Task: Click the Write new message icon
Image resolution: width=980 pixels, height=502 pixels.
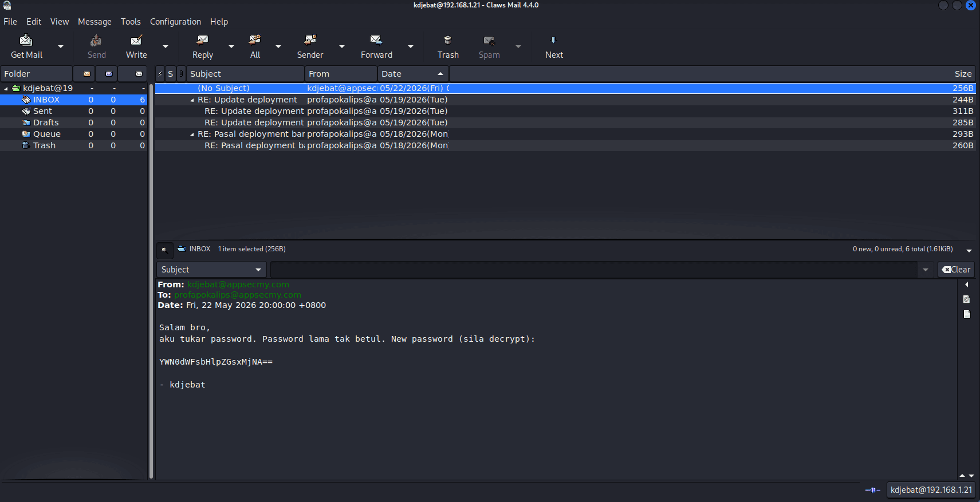Action: (x=136, y=40)
